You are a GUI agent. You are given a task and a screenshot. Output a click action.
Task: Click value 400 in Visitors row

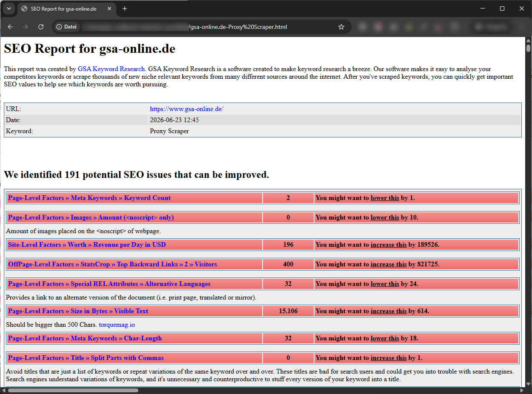288,264
